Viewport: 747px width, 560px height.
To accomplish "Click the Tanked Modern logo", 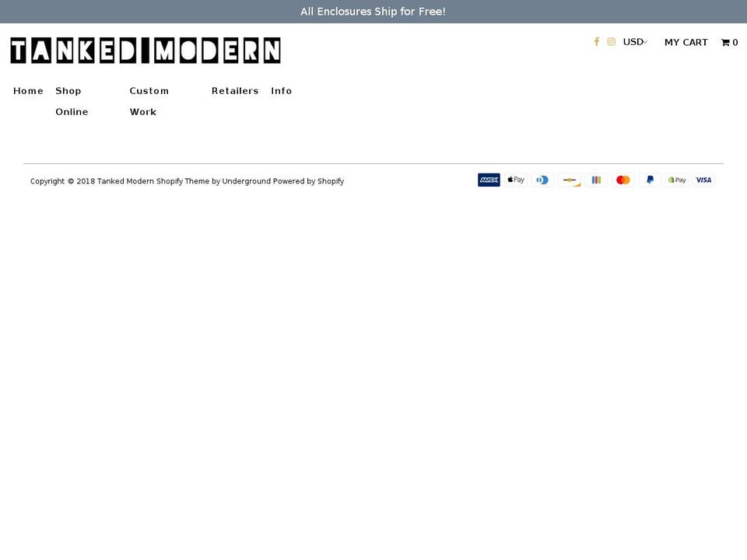I will (146, 51).
